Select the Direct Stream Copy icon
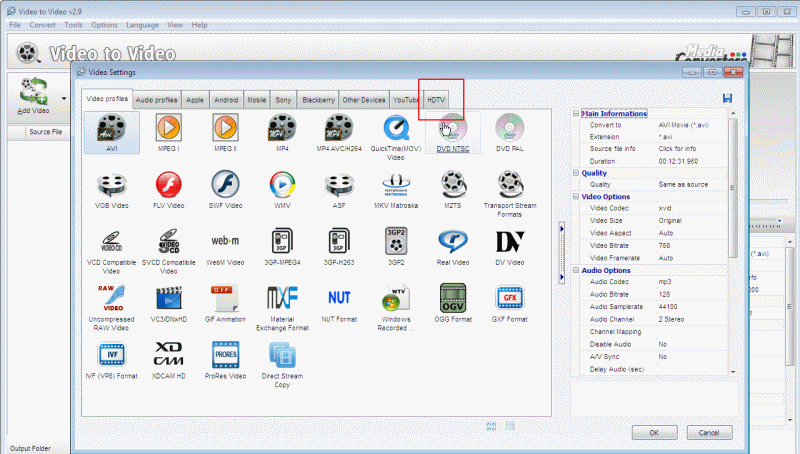The image size is (800, 454). coord(282,355)
